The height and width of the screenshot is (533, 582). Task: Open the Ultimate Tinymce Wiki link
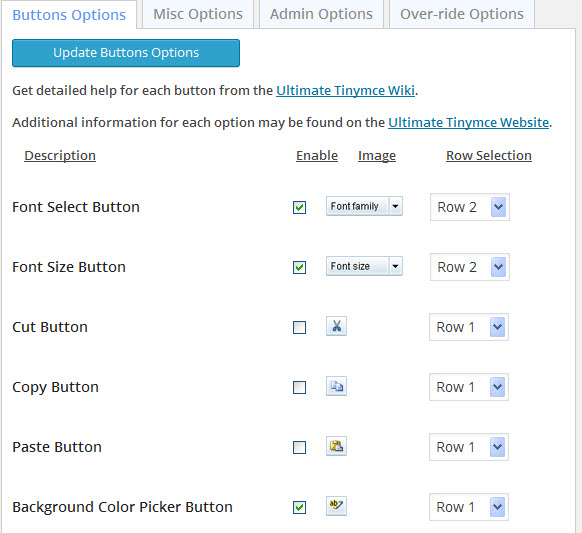(346, 91)
